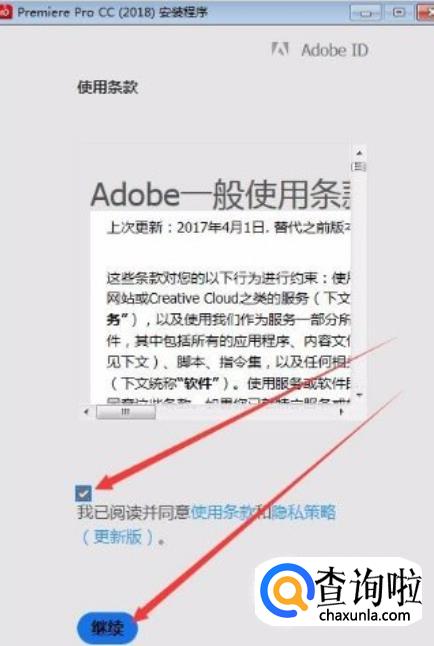434x646 pixels.
Task: Open the （更新版） link
Action: pos(119,536)
